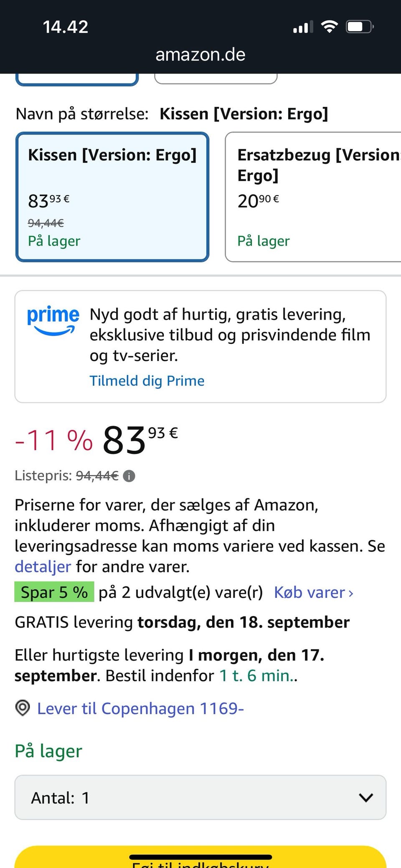This screenshot has height=868, width=401.
Task: Click the list price info icon
Action: coord(129,476)
